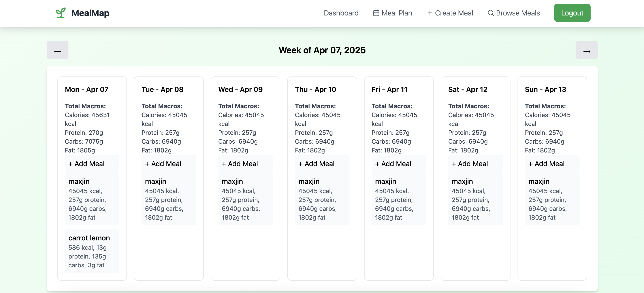The height and width of the screenshot is (293, 644).
Task: Open the maxjin meal on Sunday
Action: coord(552,199)
